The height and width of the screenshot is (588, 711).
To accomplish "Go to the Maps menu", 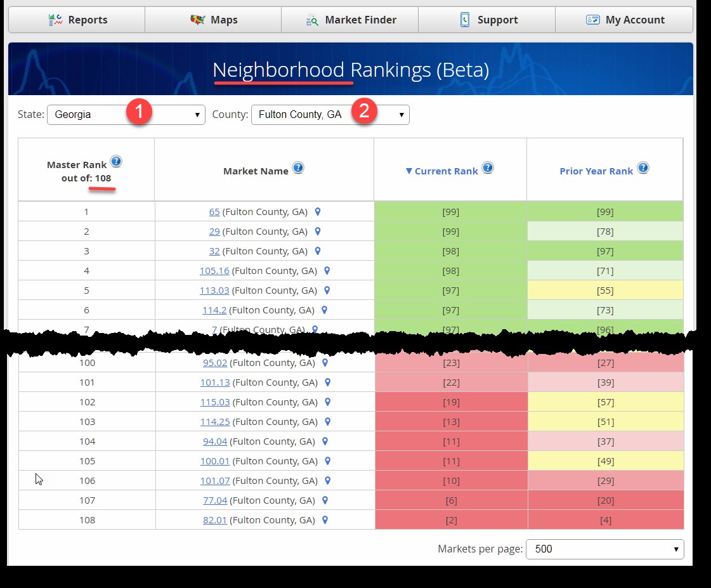I will click(214, 20).
